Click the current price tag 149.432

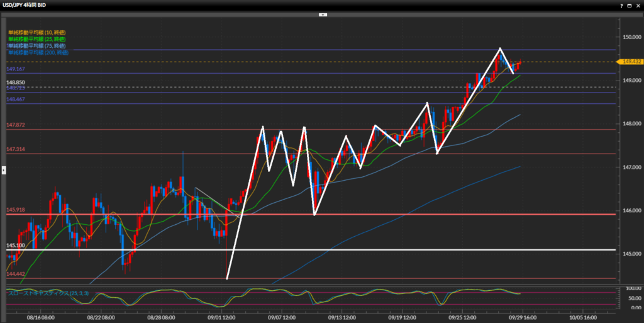(630, 62)
